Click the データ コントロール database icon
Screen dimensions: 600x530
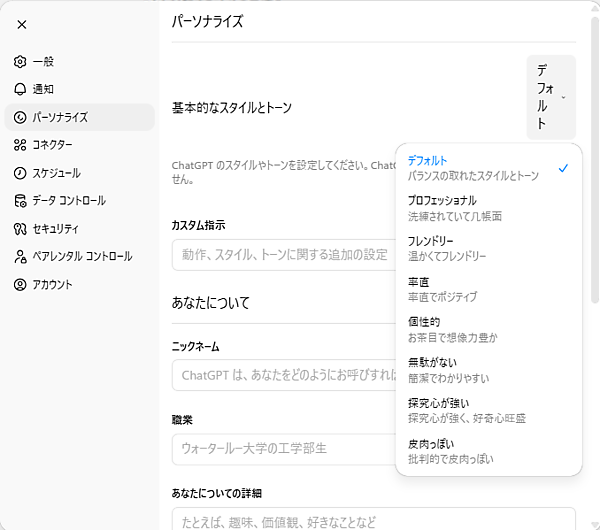pos(20,201)
